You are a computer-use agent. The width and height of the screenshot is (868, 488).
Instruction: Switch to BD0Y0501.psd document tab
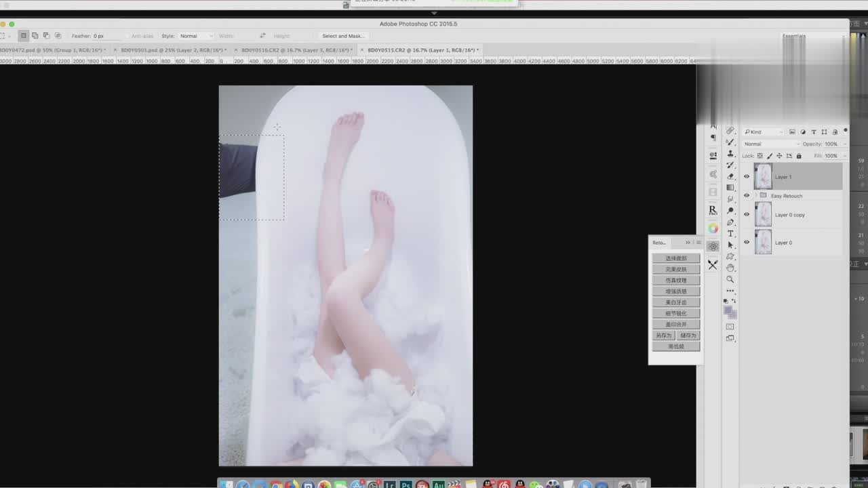click(x=173, y=50)
